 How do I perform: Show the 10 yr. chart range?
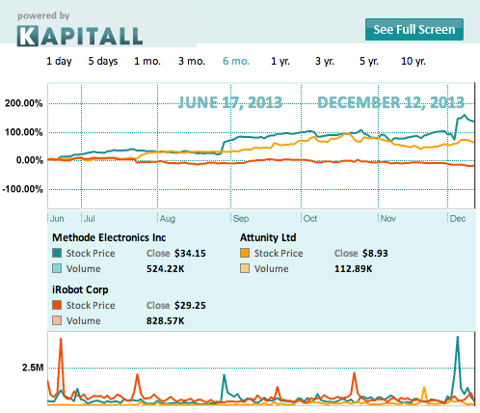pos(413,61)
